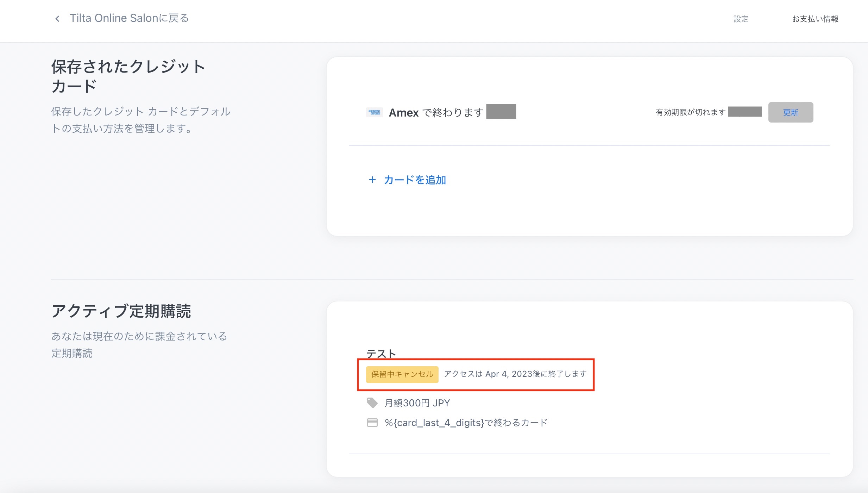Viewport: 868px width, 493px height.
Task: Click the price tag icon
Action: (372, 403)
